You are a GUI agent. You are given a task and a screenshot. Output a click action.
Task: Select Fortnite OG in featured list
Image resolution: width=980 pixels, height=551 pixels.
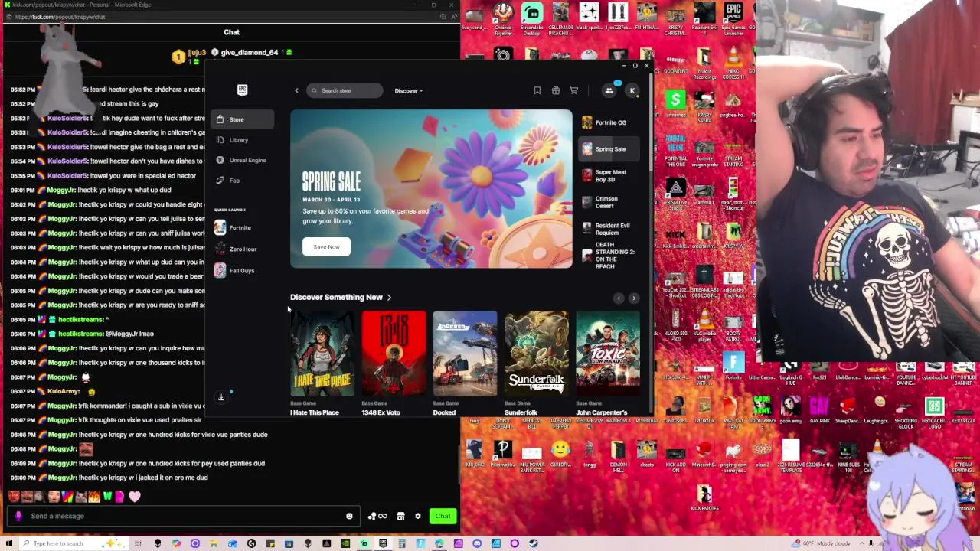tap(610, 122)
